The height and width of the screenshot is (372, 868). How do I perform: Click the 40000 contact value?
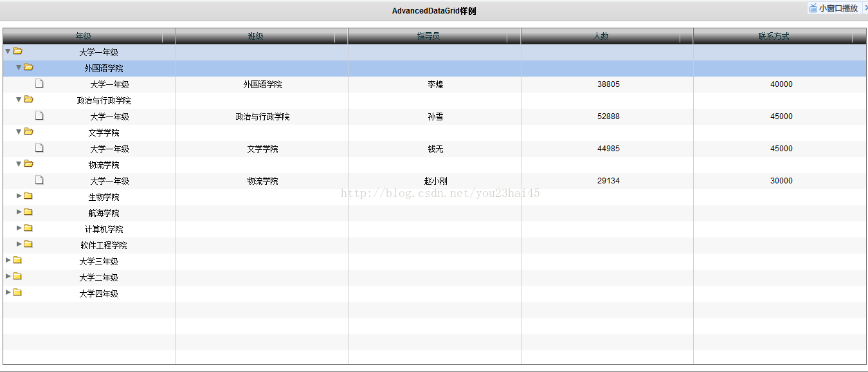[781, 84]
